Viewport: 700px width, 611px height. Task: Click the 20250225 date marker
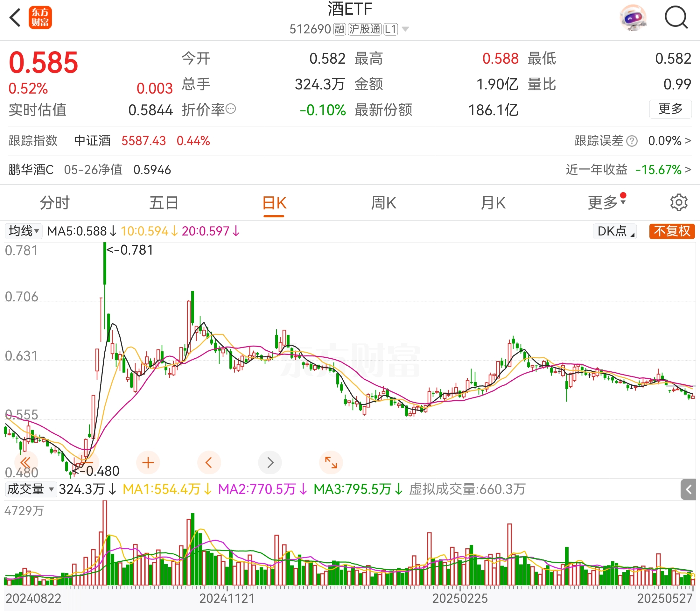[x=460, y=598]
